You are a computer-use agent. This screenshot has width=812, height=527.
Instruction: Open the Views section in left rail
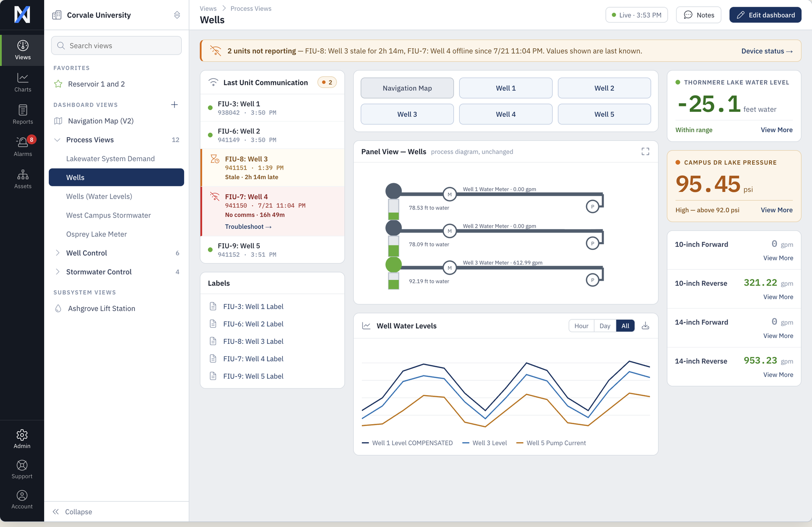tap(23, 50)
